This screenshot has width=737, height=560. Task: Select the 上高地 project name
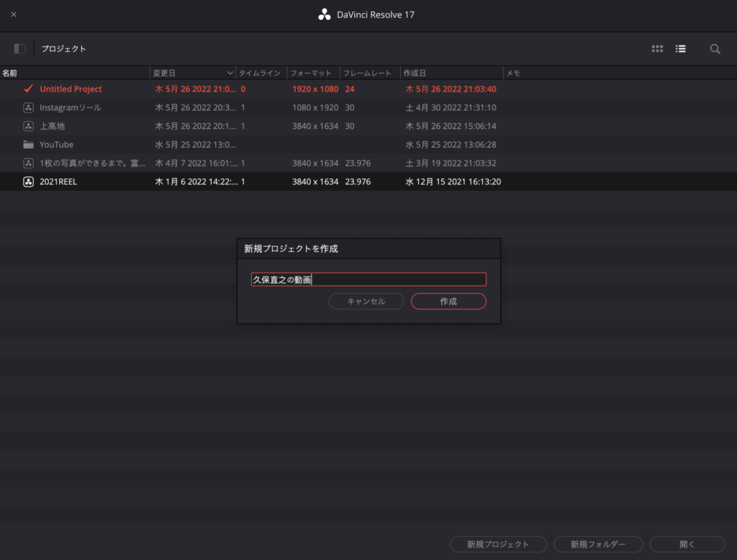[x=52, y=126]
